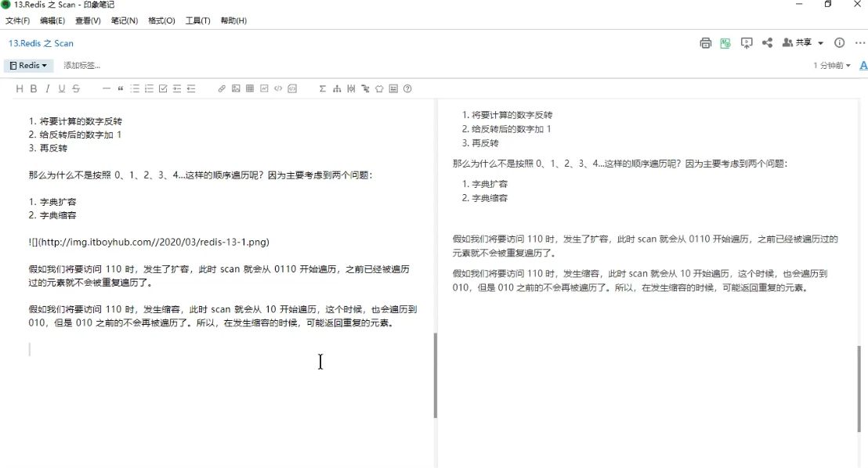Viewport: 868px width, 468px height.
Task: Apply heading format with the H icon
Action: (20, 88)
